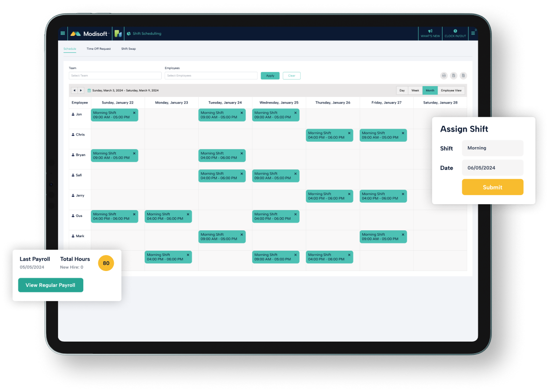Switch the schedule to Day view
This screenshot has width=549, height=392.
pyautogui.click(x=401, y=90)
